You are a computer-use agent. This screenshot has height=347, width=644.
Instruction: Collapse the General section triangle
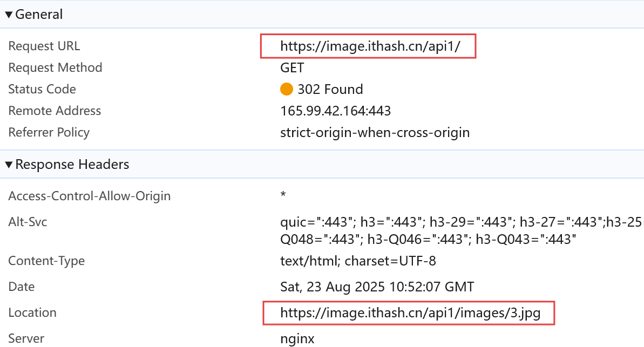pos(8,15)
